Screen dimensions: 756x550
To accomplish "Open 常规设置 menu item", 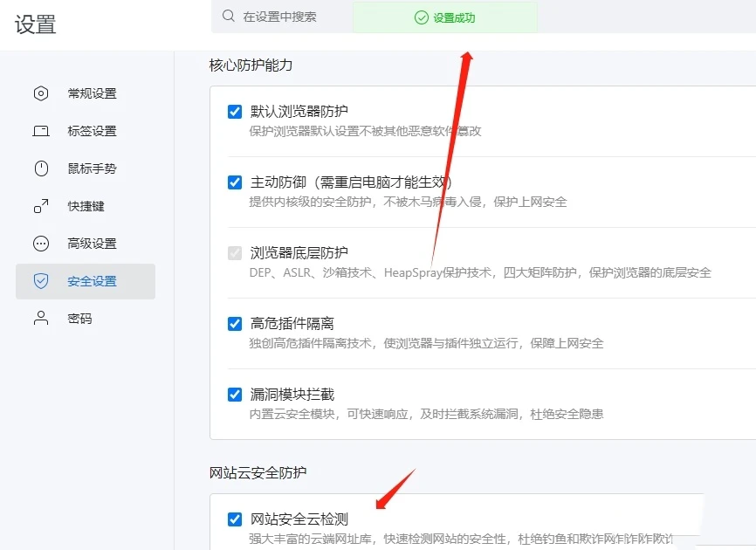I will point(86,93).
